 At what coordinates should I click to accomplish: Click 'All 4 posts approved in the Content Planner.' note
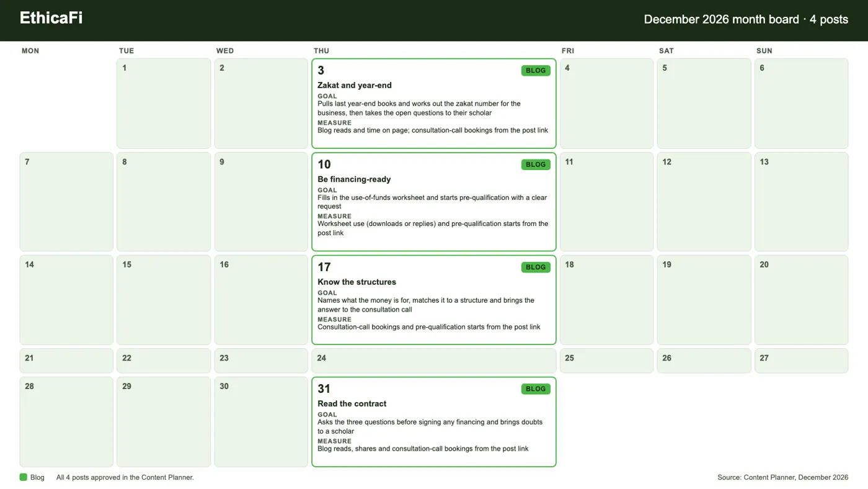125,477
